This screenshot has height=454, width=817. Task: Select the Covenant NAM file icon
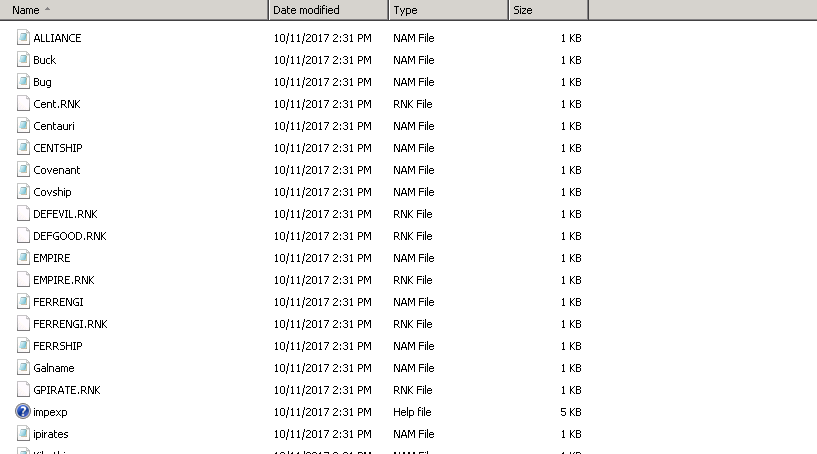(x=23, y=170)
